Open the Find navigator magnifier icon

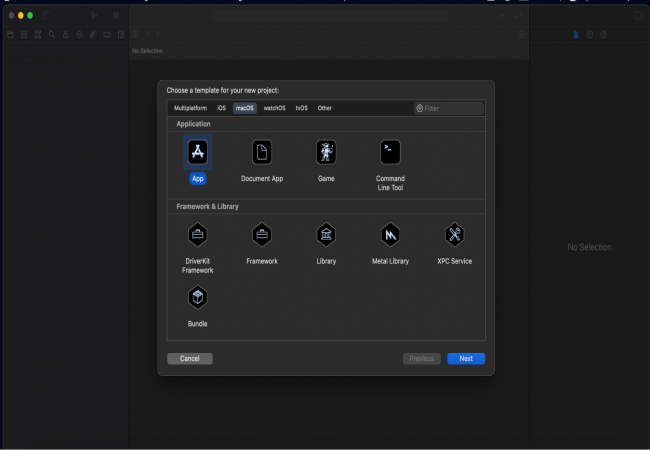point(52,35)
